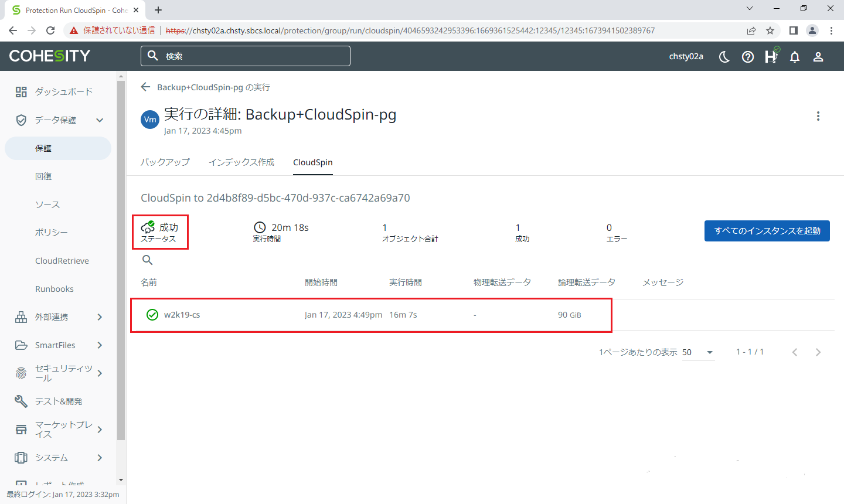Expand the SmartFiles submenu
The width and height of the screenshot is (844, 504).
coord(100,345)
